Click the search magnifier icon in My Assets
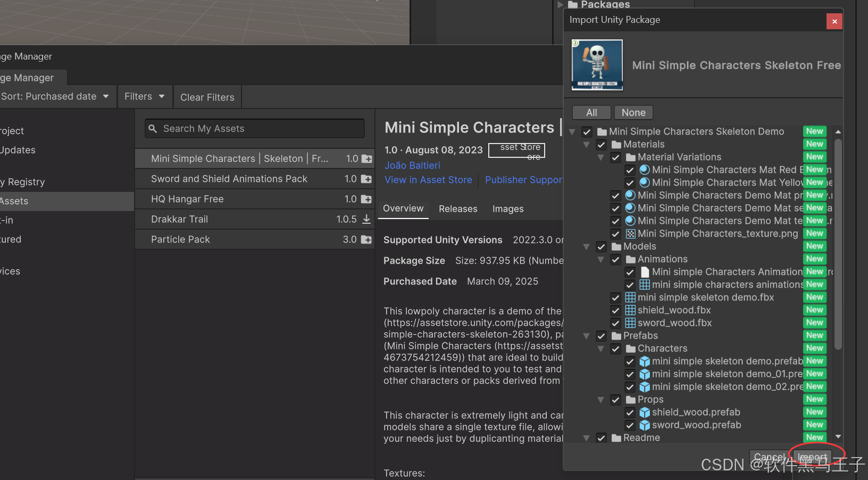The image size is (868, 480). click(x=153, y=129)
